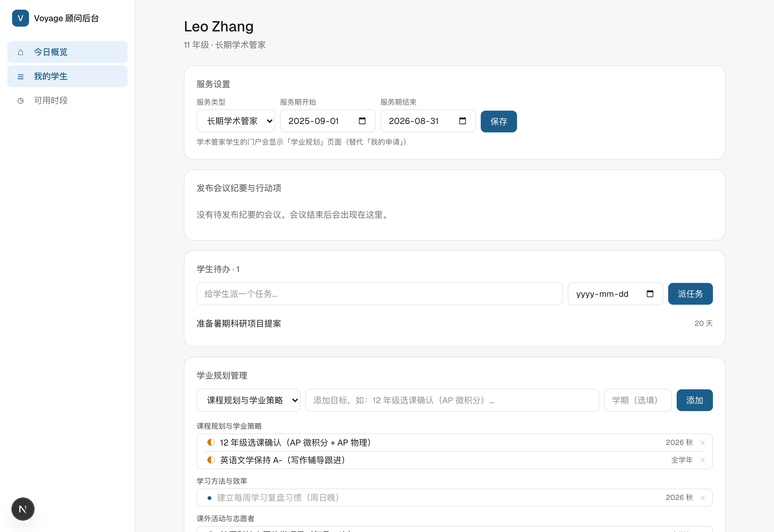Click the Voyage V logo icon

(20, 18)
